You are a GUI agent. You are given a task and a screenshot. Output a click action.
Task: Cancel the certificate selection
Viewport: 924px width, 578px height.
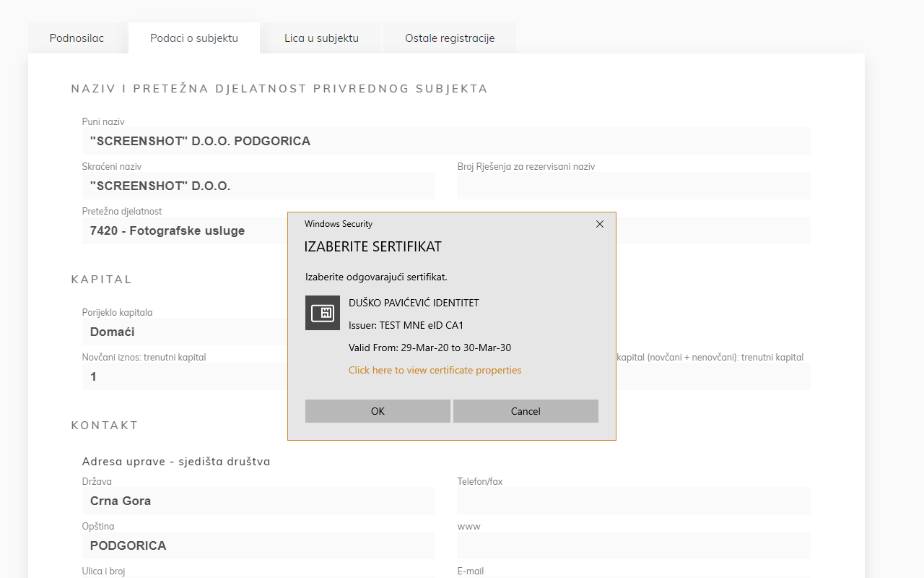pyautogui.click(x=525, y=411)
